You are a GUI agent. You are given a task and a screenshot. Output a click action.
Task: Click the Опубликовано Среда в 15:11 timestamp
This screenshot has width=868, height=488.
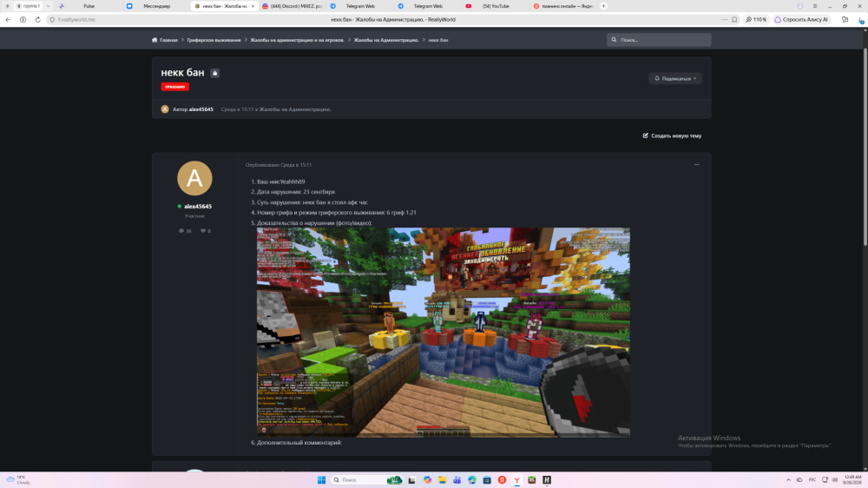click(279, 165)
